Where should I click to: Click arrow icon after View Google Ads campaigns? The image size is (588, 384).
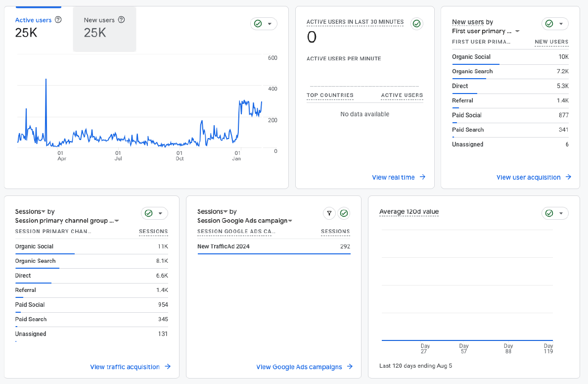tap(350, 367)
